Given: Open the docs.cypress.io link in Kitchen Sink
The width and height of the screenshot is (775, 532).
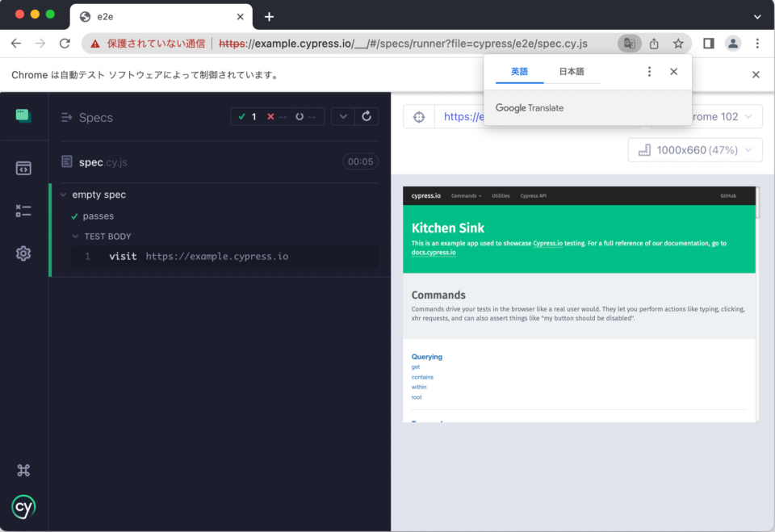Looking at the screenshot, I should [432, 251].
